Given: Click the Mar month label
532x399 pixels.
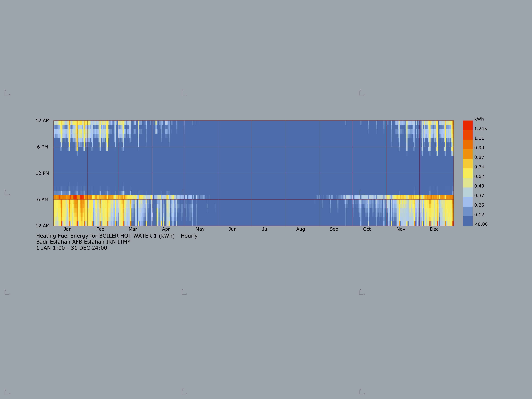Looking at the screenshot, I should click(133, 229).
